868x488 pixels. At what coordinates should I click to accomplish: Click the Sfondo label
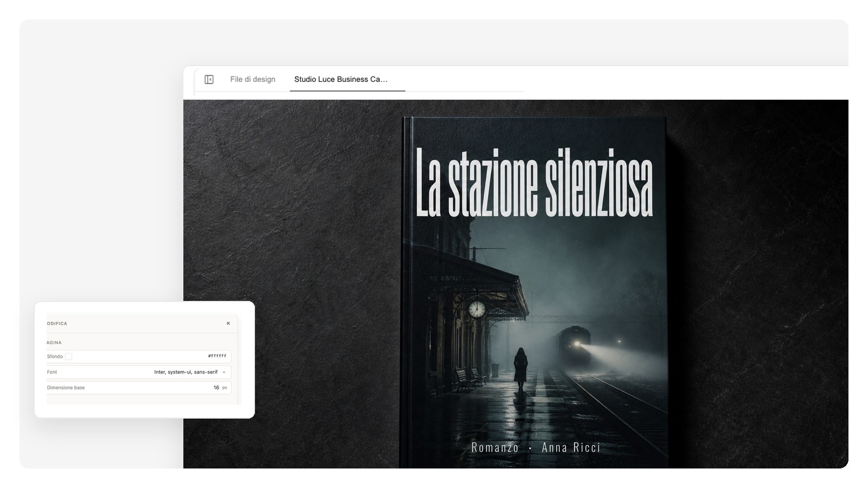tap(55, 356)
